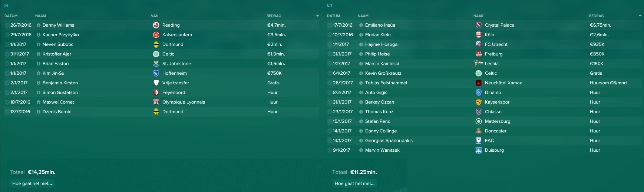The width and height of the screenshot is (644, 192).
Task: Toggle the checkmark on Kim Jin-Su's row
Action: (7, 73)
